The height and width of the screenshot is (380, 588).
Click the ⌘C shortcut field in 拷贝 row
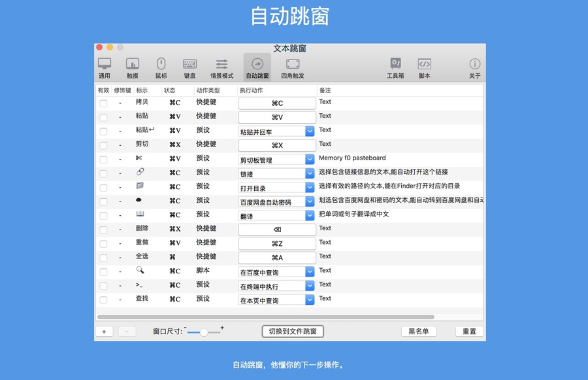click(277, 103)
